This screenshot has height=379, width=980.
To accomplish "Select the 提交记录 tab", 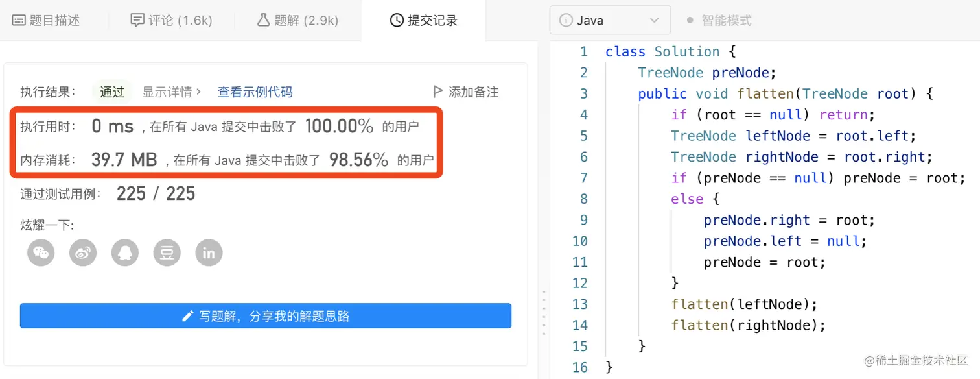I will coord(424,20).
